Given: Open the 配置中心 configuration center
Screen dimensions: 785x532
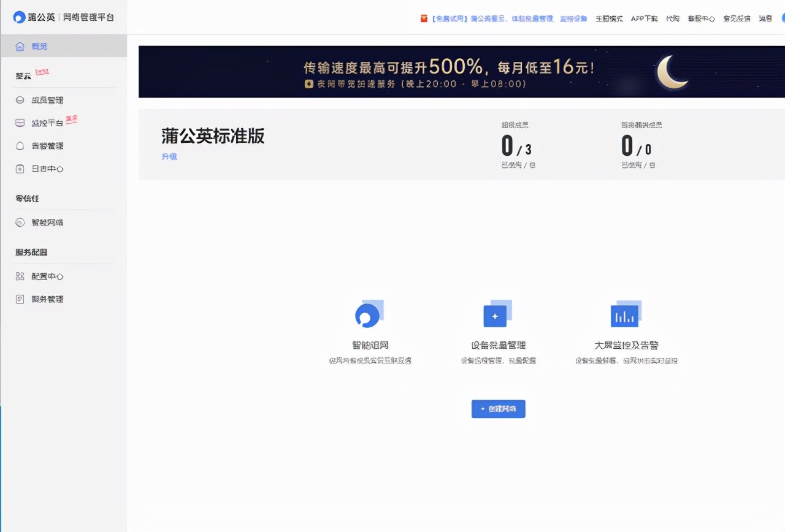Looking at the screenshot, I should (x=48, y=276).
